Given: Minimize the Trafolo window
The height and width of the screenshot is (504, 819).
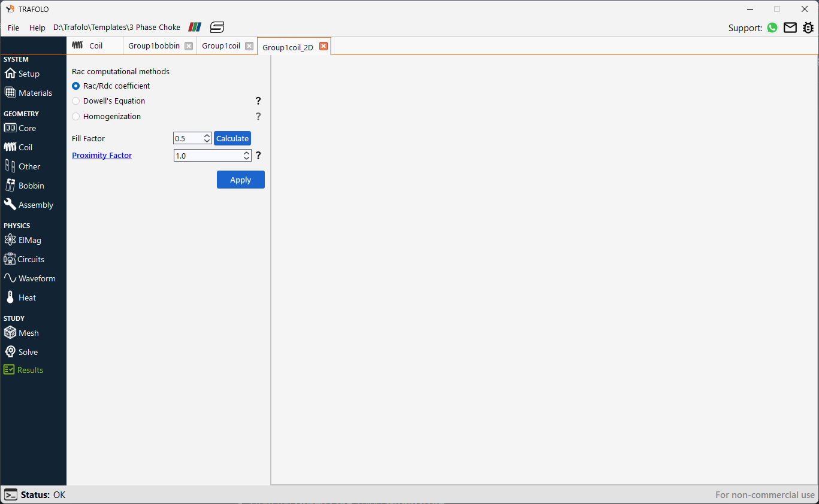Looking at the screenshot, I should 750,9.
